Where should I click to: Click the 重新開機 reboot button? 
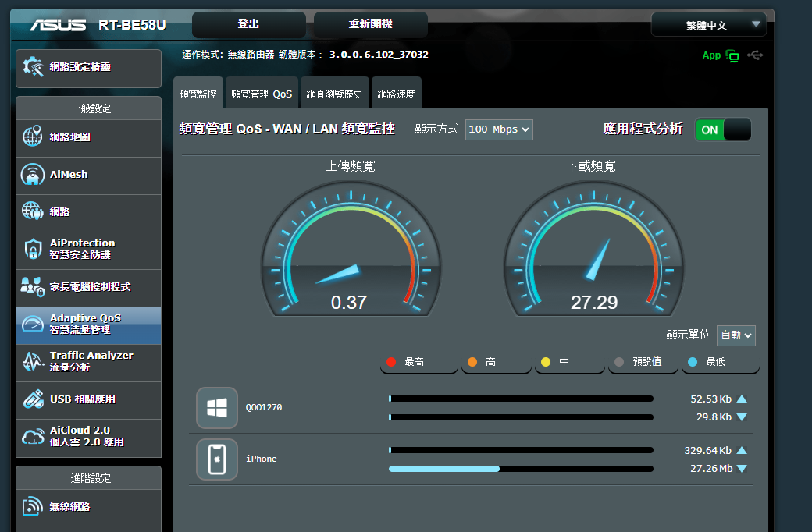tap(371, 24)
